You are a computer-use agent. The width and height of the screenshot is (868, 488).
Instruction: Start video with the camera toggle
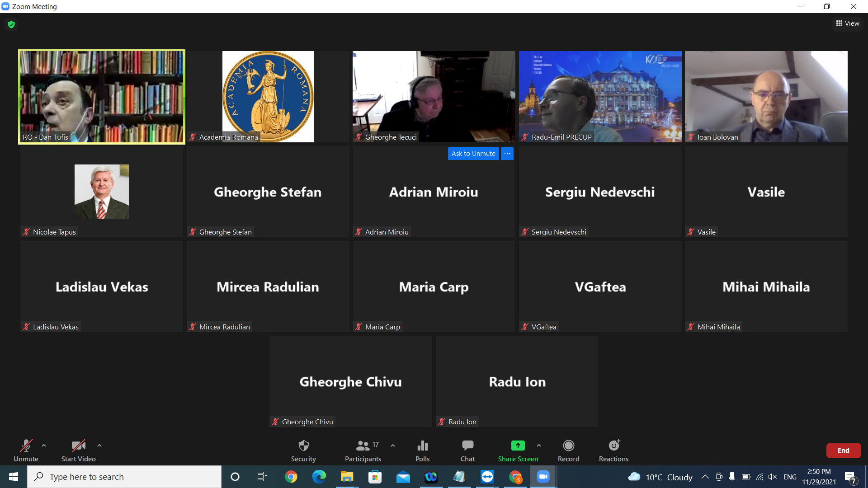click(78, 450)
